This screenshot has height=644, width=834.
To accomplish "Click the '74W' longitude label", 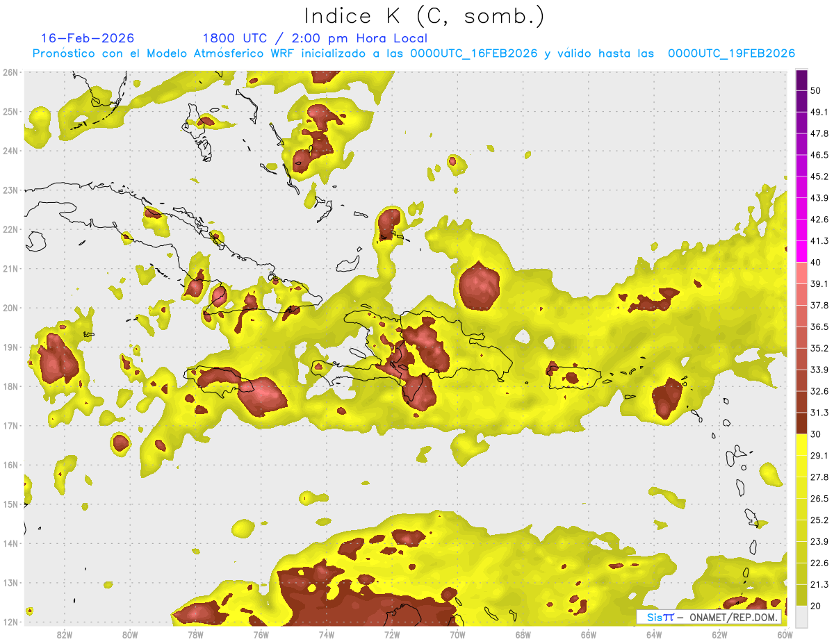I will click(326, 634).
